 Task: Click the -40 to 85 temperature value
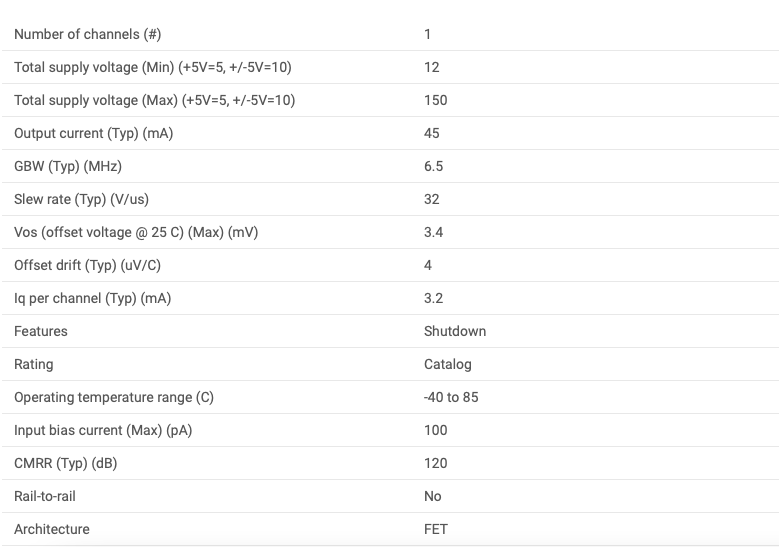click(x=451, y=397)
